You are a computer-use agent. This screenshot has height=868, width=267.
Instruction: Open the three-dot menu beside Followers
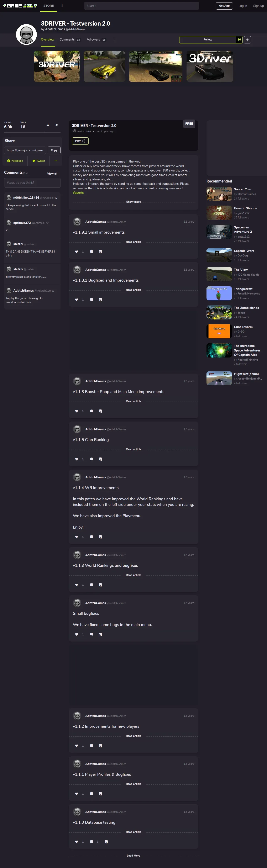pyautogui.click(x=114, y=39)
